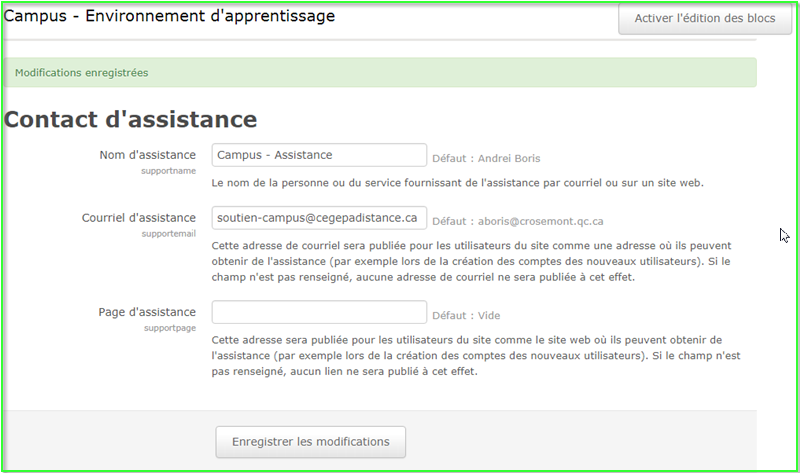Click the 'Activer l'édition des blocs' button
This screenshot has height=473, width=800.
point(704,18)
